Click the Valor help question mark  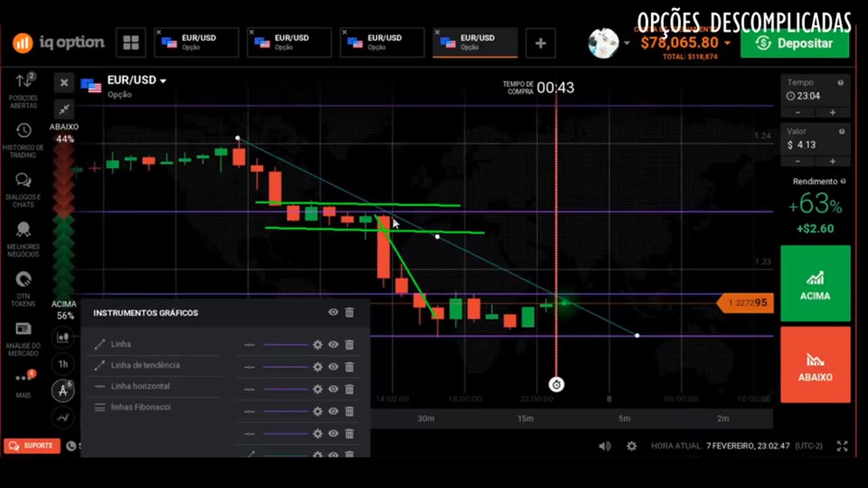coord(842,131)
